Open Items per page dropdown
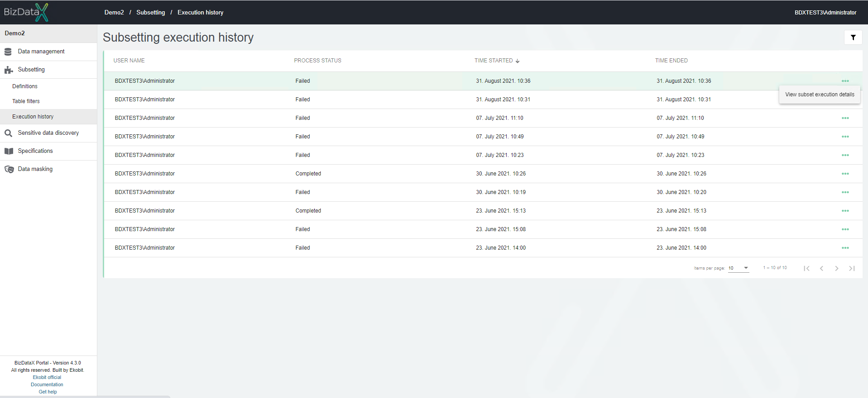 739,268
